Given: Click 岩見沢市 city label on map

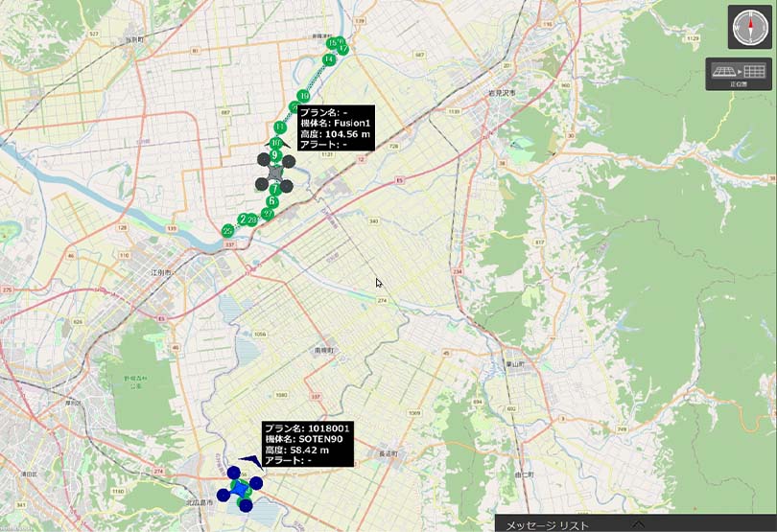Looking at the screenshot, I should tap(501, 93).
